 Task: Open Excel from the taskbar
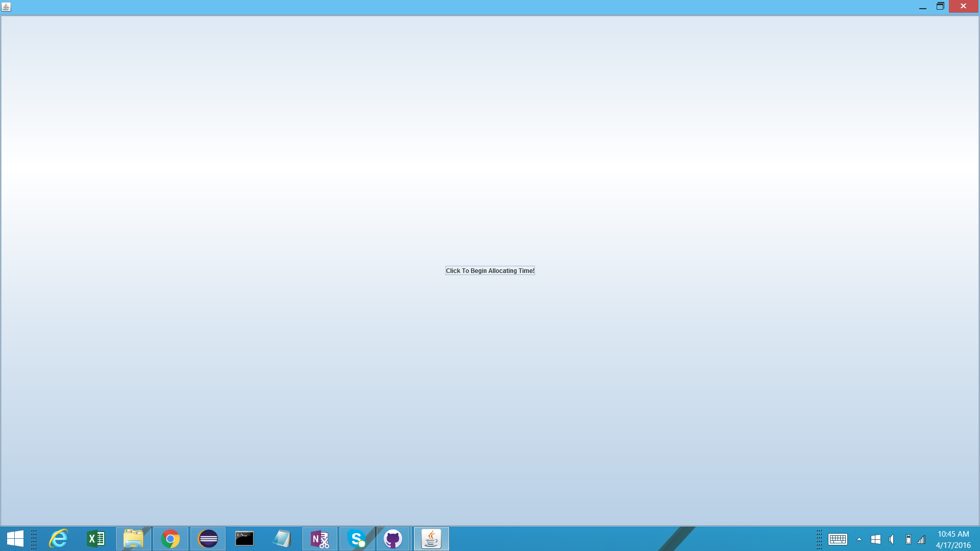click(x=96, y=539)
